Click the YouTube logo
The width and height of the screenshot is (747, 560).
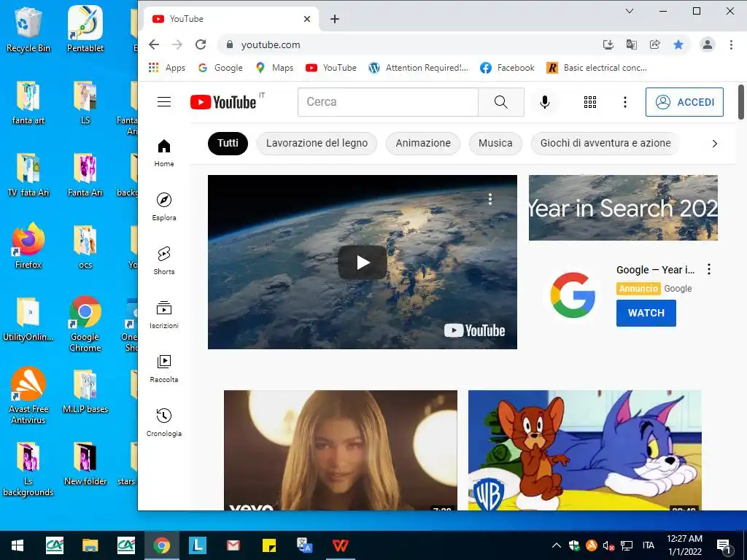(x=223, y=102)
